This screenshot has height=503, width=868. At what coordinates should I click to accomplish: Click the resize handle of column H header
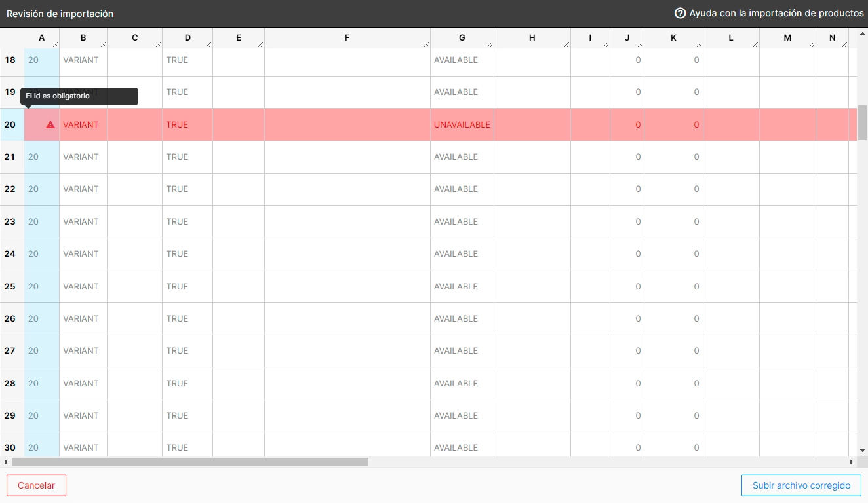coord(566,45)
